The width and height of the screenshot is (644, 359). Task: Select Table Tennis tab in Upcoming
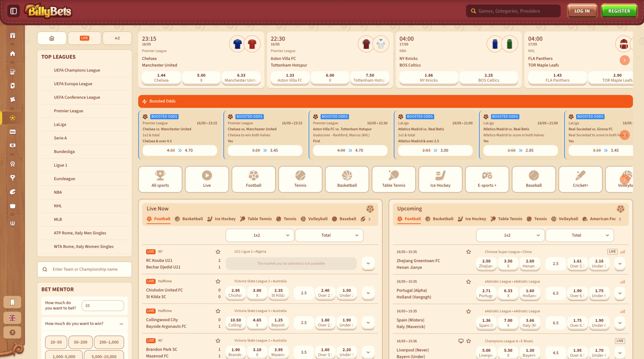[x=506, y=219]
